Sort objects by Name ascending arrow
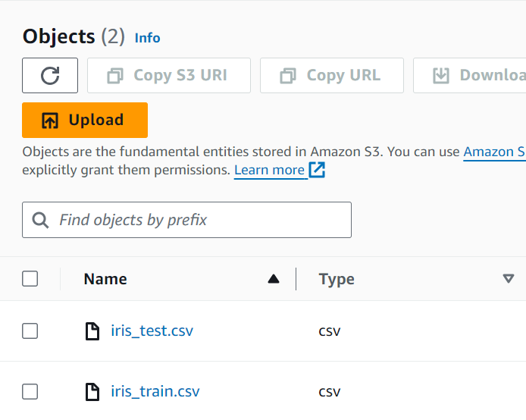526x420 pixels. coord(274,279)
